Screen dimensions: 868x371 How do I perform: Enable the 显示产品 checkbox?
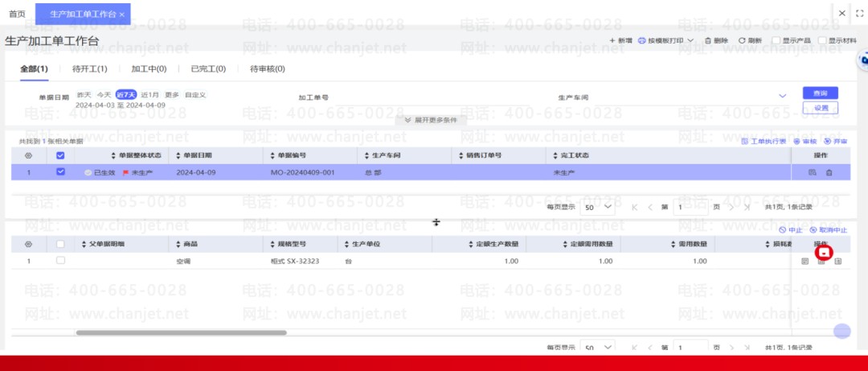[776, 40]
